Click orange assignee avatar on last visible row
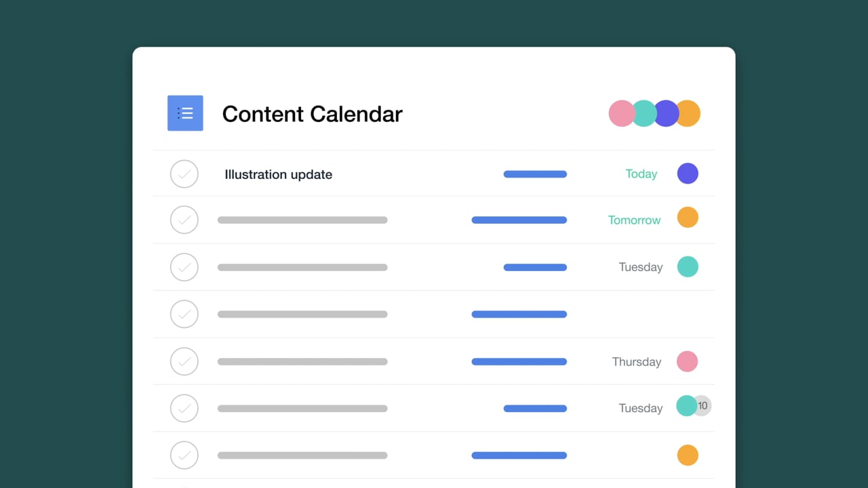 pyautogui.click(x=688, y=455)
